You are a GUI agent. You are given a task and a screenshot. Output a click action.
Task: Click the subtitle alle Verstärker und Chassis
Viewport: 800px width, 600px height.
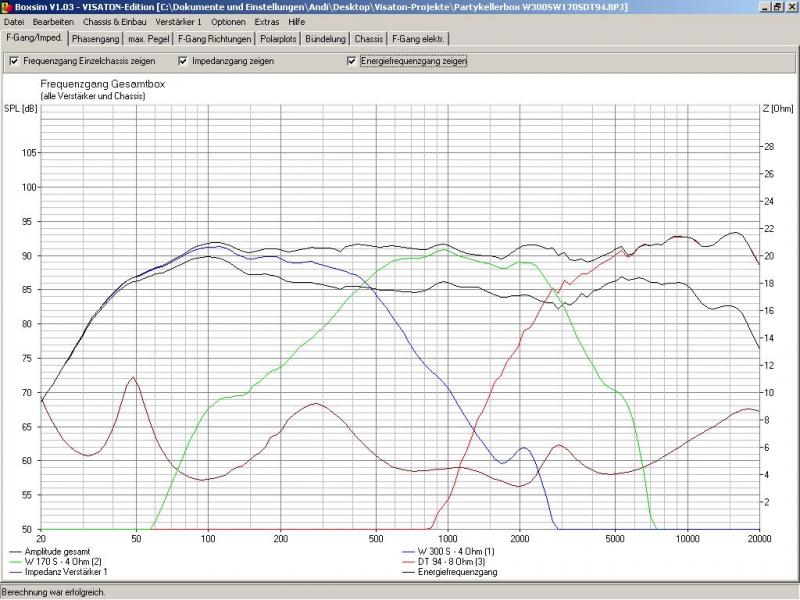pos(93,96)
